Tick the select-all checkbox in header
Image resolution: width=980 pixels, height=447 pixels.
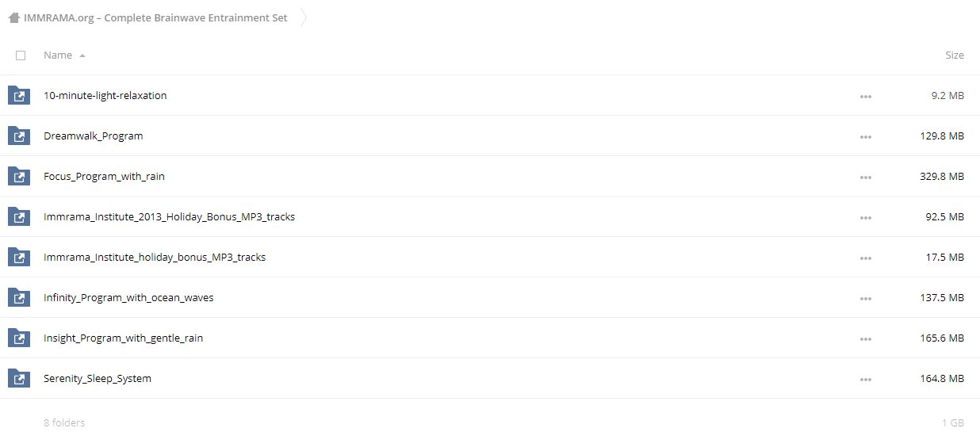tap(21, 55)
